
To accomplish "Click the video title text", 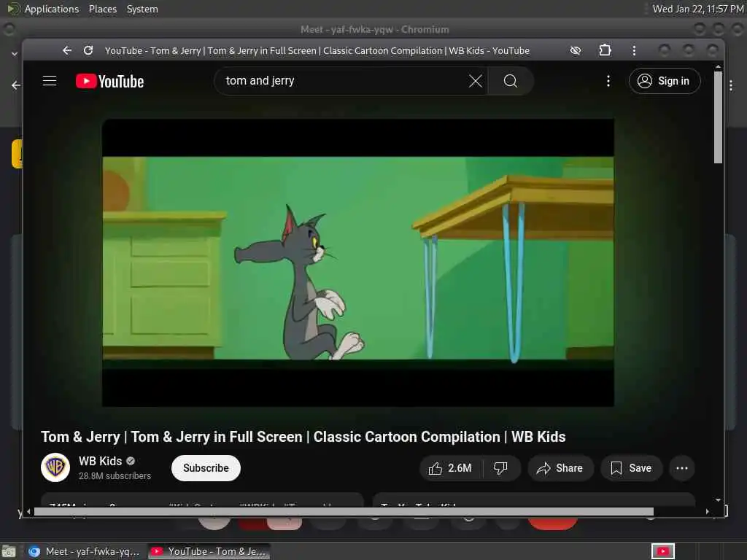I will tap(303, 437).
